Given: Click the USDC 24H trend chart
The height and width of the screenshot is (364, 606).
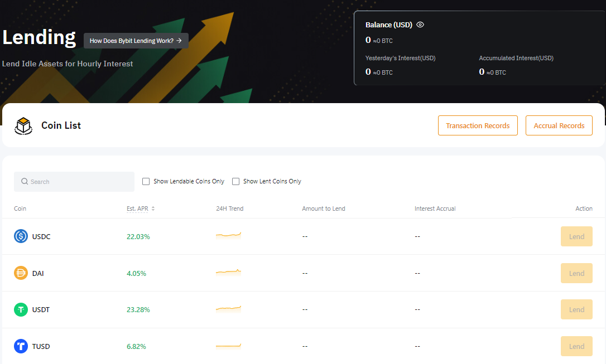Looking at the screenshot, I should click(x=228, y=236).
